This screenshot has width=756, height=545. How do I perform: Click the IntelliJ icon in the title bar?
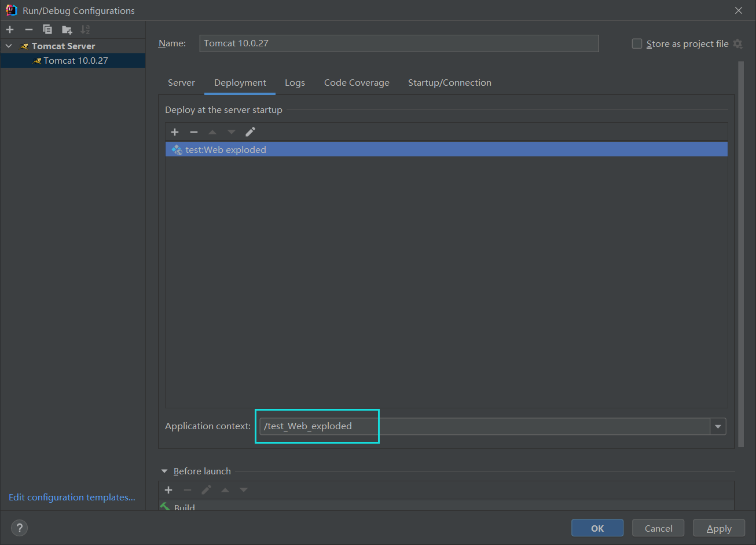tap(11, 10)
